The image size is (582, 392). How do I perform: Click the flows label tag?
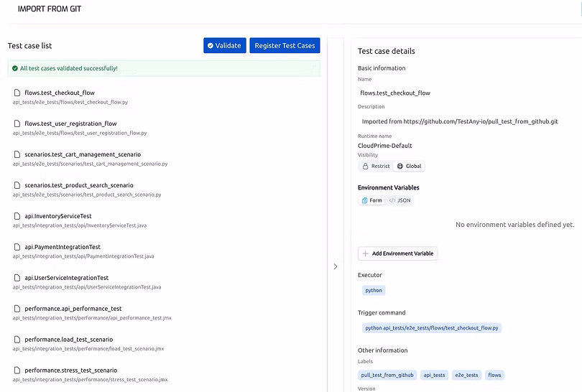click(494, 375)
